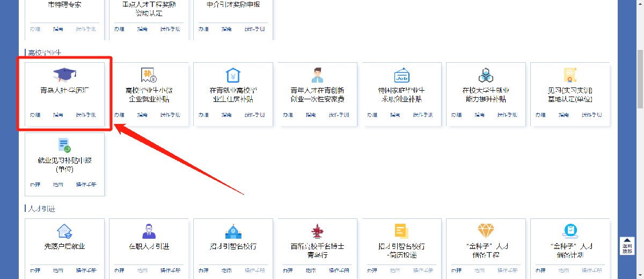Click the house icon for 在青就业高校毕业生住房补贴

tap(233, 75)
